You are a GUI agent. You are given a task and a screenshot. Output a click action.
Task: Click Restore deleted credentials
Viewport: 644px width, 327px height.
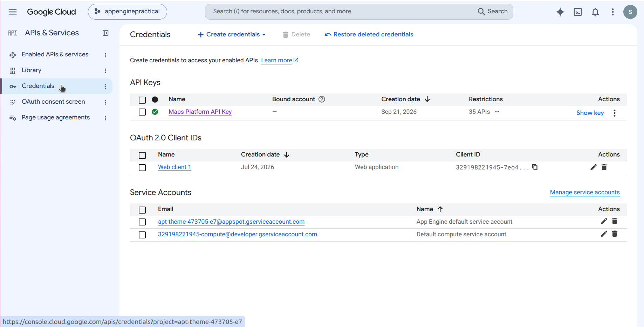(369, 34)
